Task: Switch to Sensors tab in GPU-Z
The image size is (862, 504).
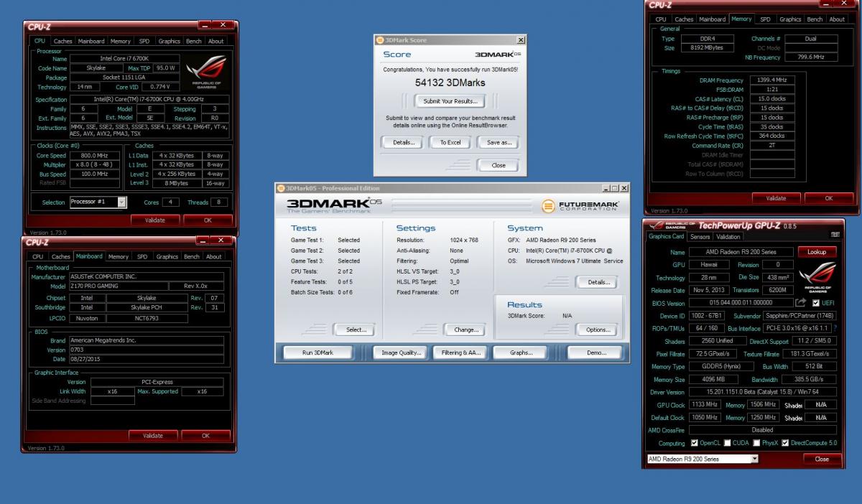Action: point(700,237)
